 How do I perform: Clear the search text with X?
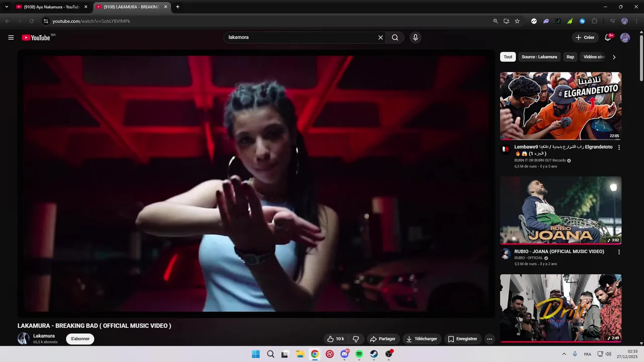click(380, 37)
